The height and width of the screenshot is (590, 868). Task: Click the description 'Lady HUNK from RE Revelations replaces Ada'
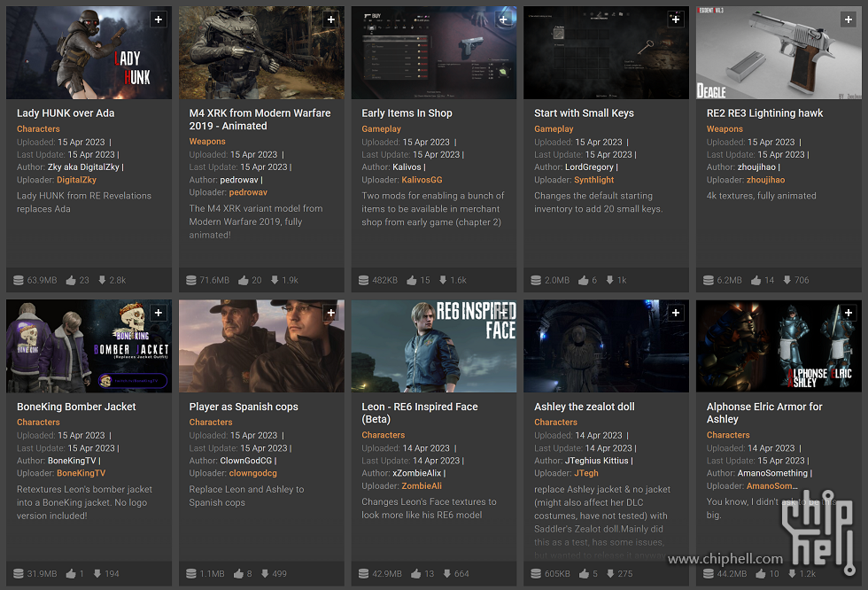pyautogui.click(x=84, y=202)
